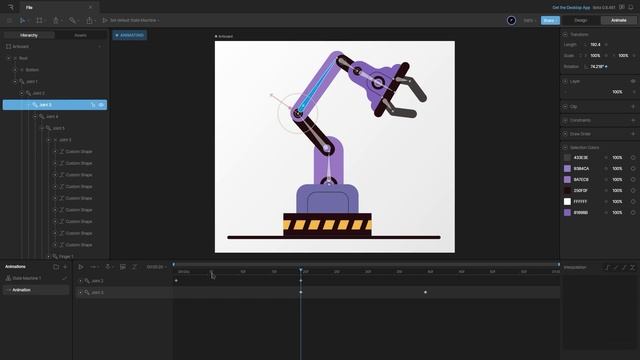Play the timeline animation
The image size is (640, 360).
click(x=81, y=267)
